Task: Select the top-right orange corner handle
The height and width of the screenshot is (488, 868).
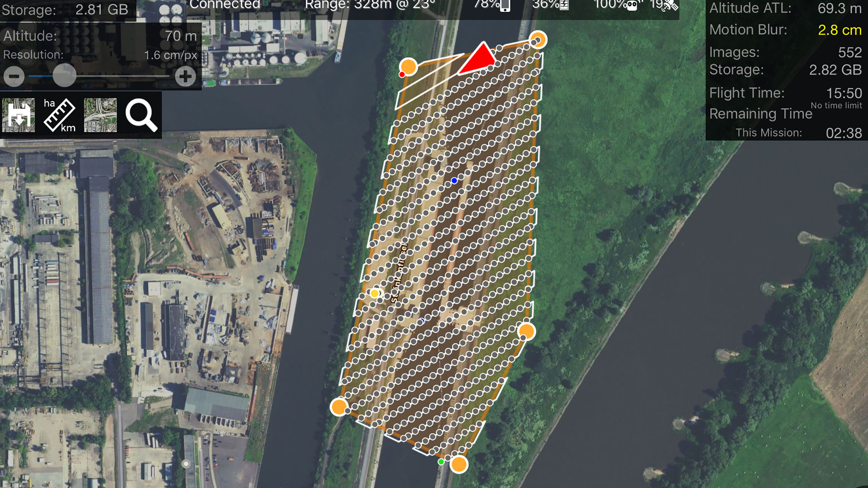Action: [x=538, y=40]
